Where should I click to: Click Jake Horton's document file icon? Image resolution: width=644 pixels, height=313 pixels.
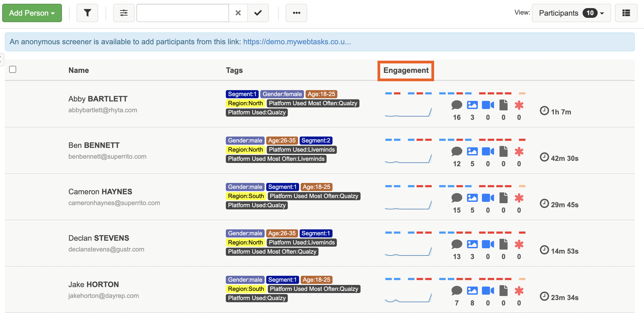coord(503,291)
